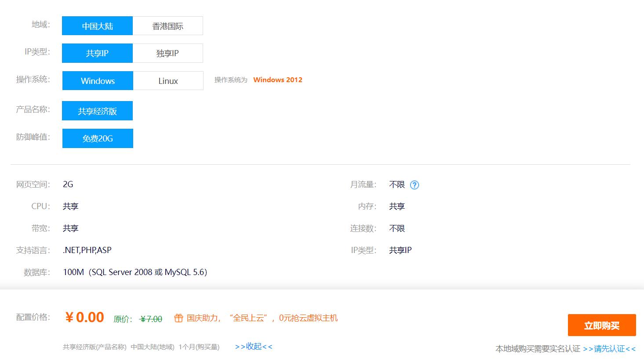Click the struck-through ¥7.00 original price

151,319
